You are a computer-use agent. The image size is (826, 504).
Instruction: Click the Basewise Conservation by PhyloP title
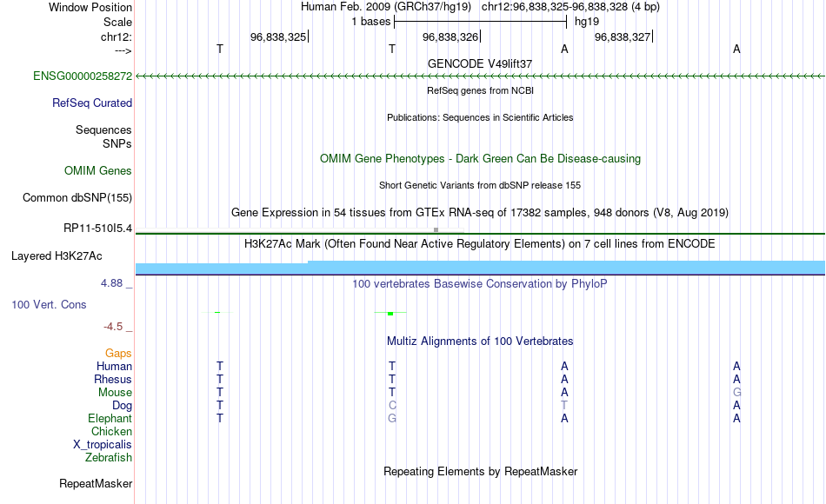(x=480, y=284)
